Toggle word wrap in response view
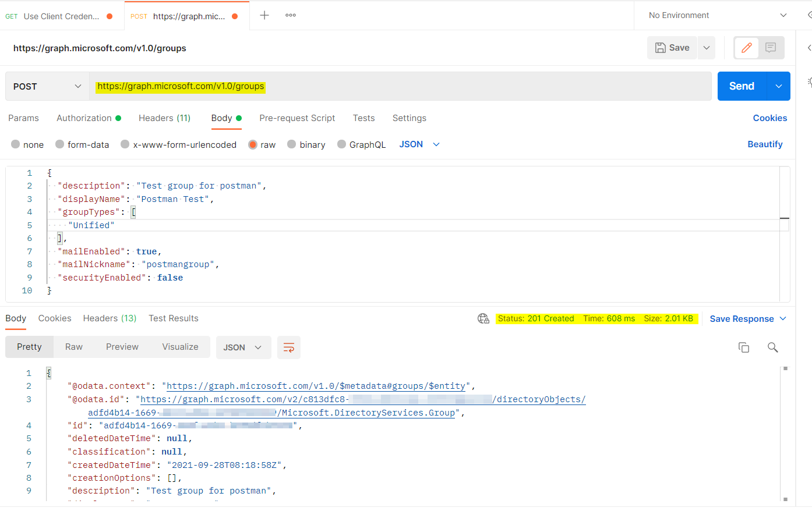The width and height of the screenshot is (812, 511). point(289,347)
